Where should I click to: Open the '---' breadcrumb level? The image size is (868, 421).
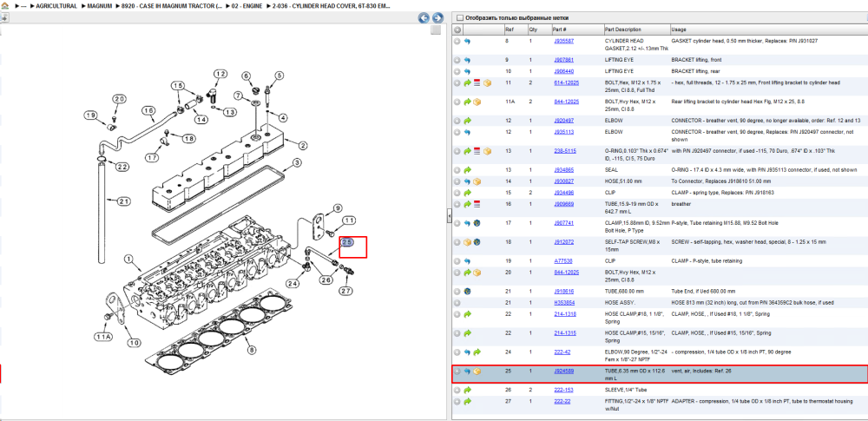click(x=23, y=6)
